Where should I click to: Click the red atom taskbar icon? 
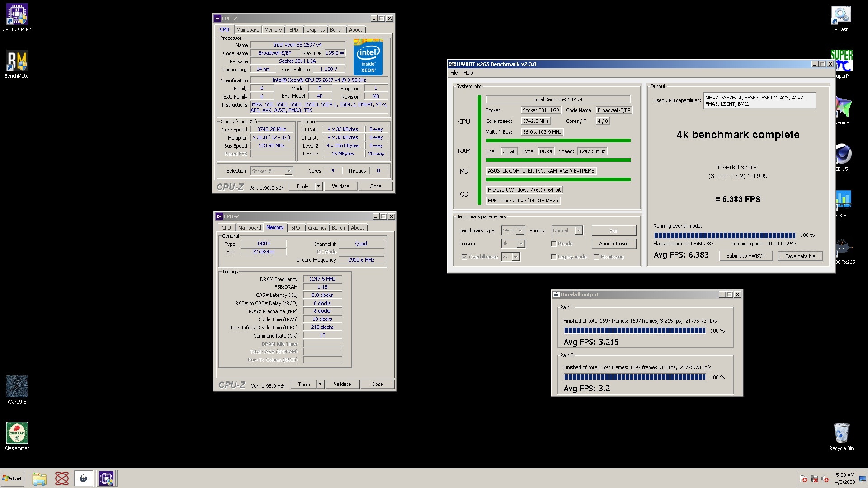(62, 479)
